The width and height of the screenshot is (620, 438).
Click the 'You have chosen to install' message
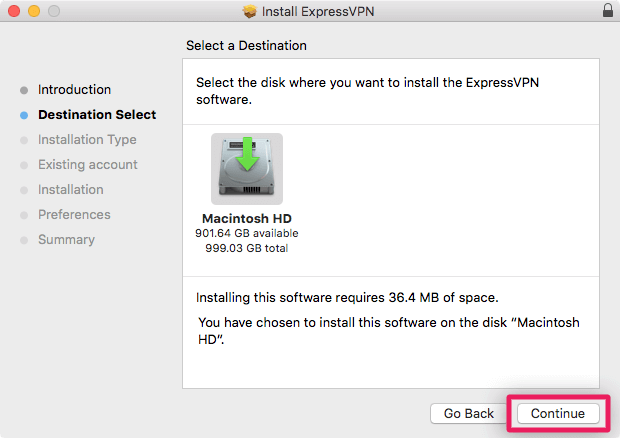click(389, 331)
